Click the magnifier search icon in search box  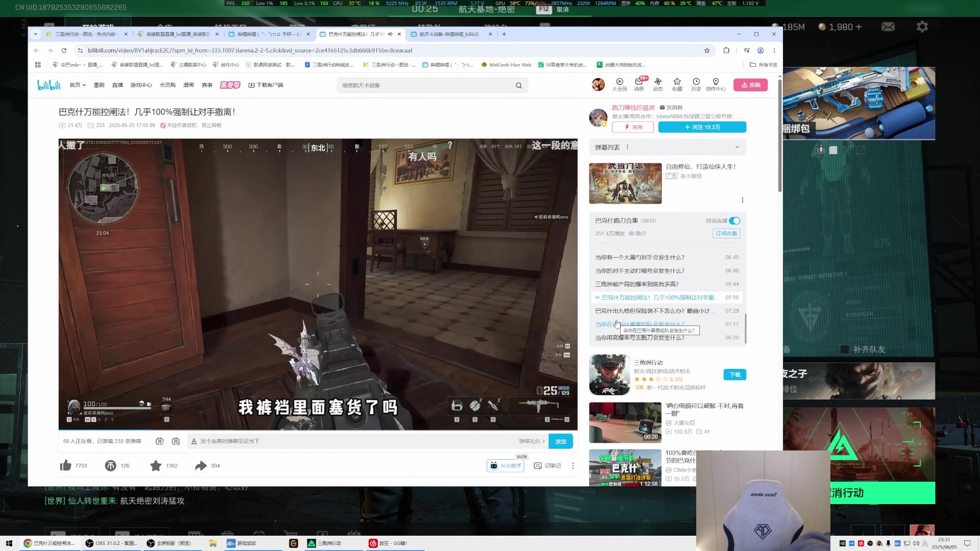point(519,85)
